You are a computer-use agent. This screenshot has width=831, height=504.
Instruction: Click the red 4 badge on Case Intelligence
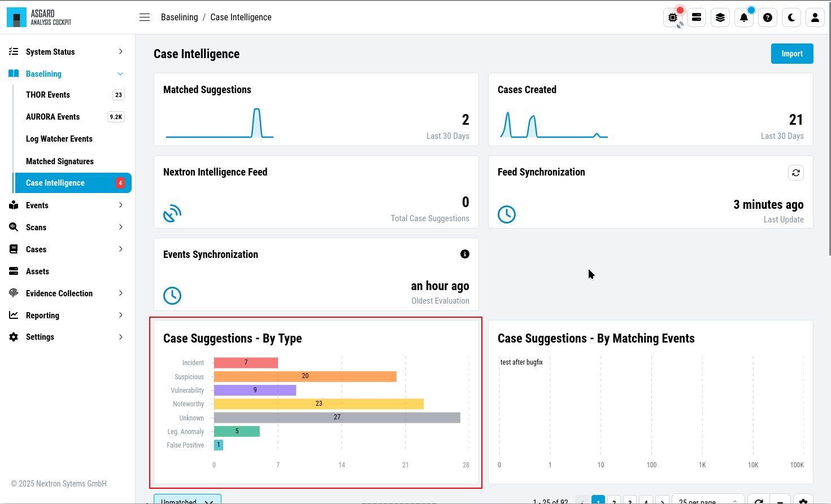coord(120,183)
